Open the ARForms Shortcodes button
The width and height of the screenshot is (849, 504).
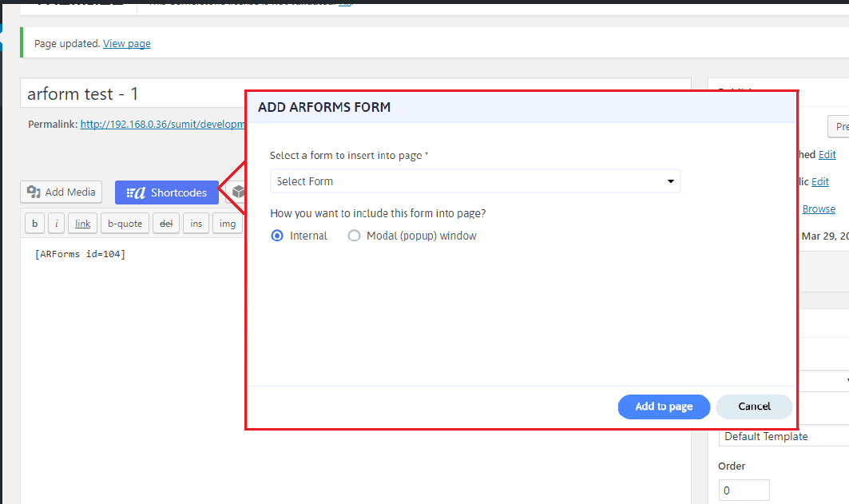167,192
